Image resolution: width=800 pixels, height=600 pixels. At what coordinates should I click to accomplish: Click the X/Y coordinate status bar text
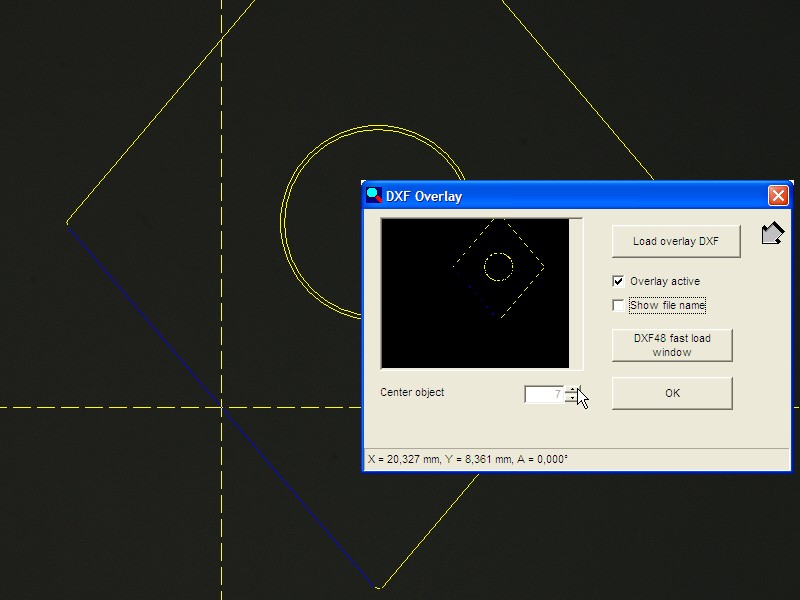point(468,460)
